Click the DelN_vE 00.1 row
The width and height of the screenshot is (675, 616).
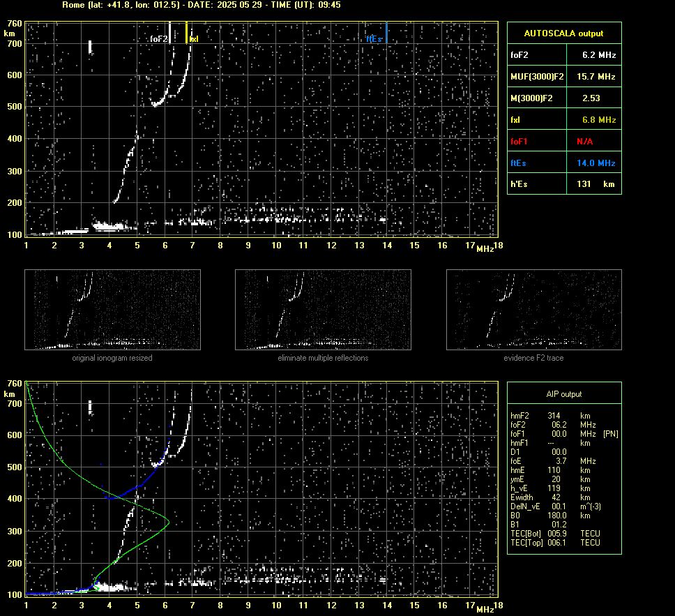555,506
